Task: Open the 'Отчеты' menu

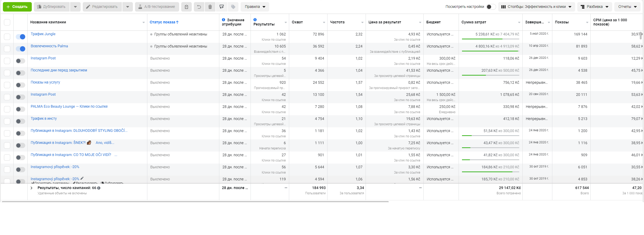Action: coord(627,7)
